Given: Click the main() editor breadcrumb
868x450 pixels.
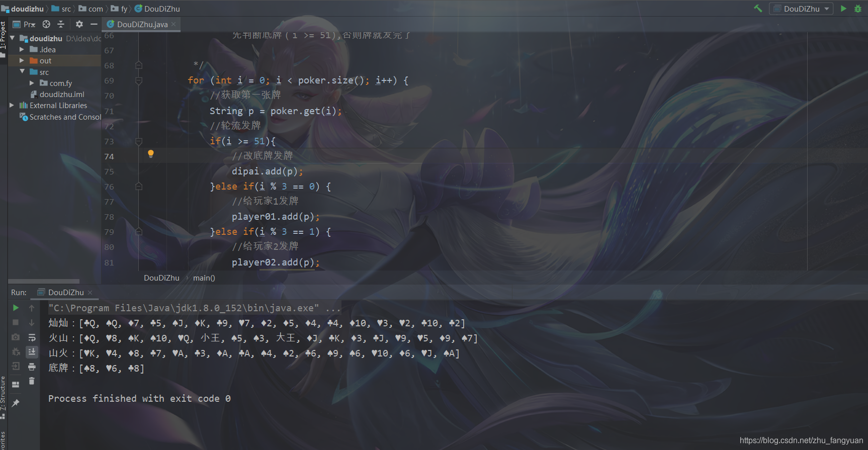Looking at the screenshot, I should click(x=204, y=278).
